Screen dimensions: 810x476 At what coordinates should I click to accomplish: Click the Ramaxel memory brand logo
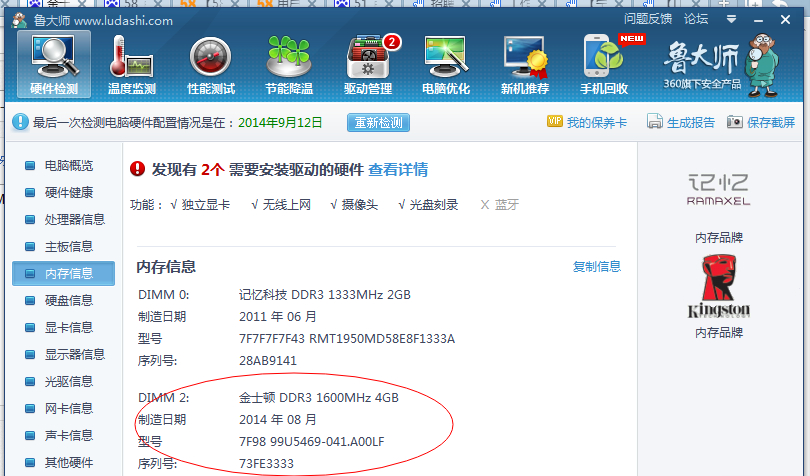tap(718, 190)
